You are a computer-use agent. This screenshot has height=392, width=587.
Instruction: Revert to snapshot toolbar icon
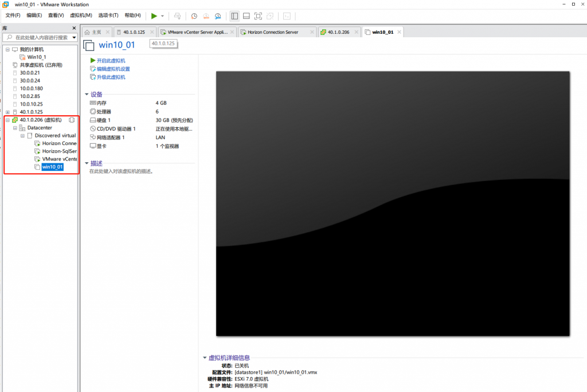click(x=206, y=16)
